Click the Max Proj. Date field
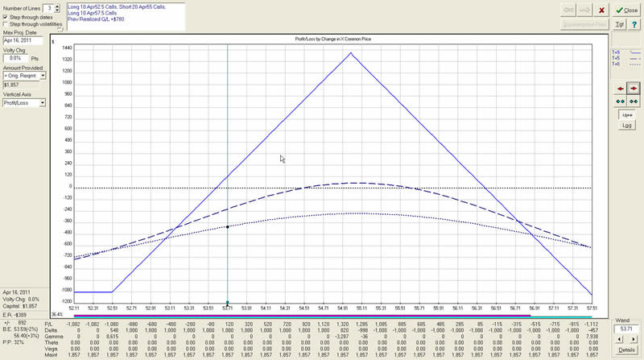This screenshot has height=360, width=644. [x=23, y=39]
